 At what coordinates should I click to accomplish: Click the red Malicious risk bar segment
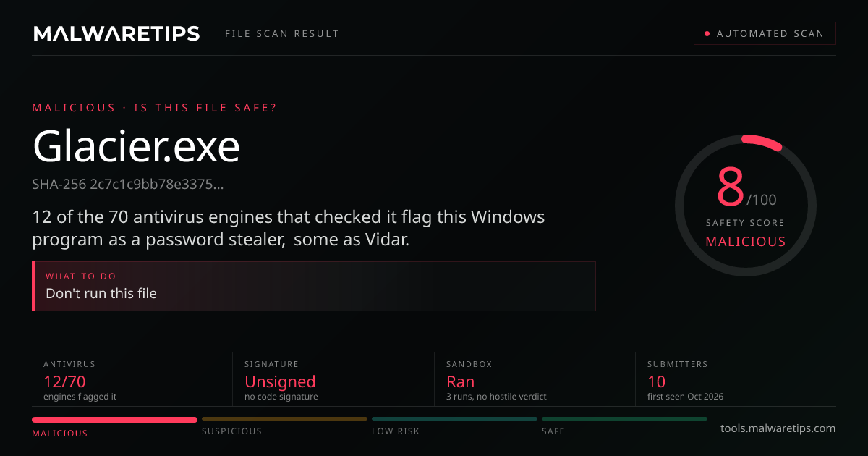(114, 419)
